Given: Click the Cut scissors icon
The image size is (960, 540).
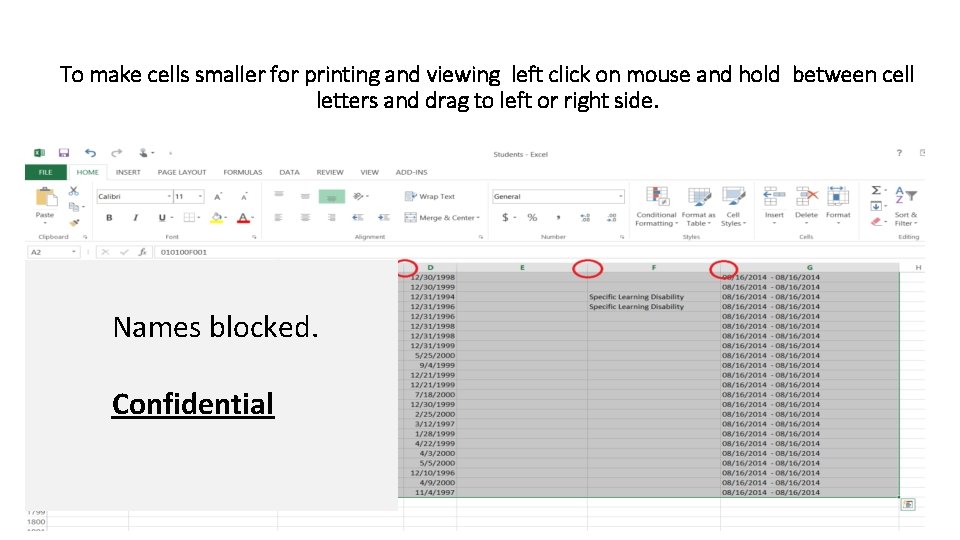Looking at the screenshot, I should click(x=74, y=191).
